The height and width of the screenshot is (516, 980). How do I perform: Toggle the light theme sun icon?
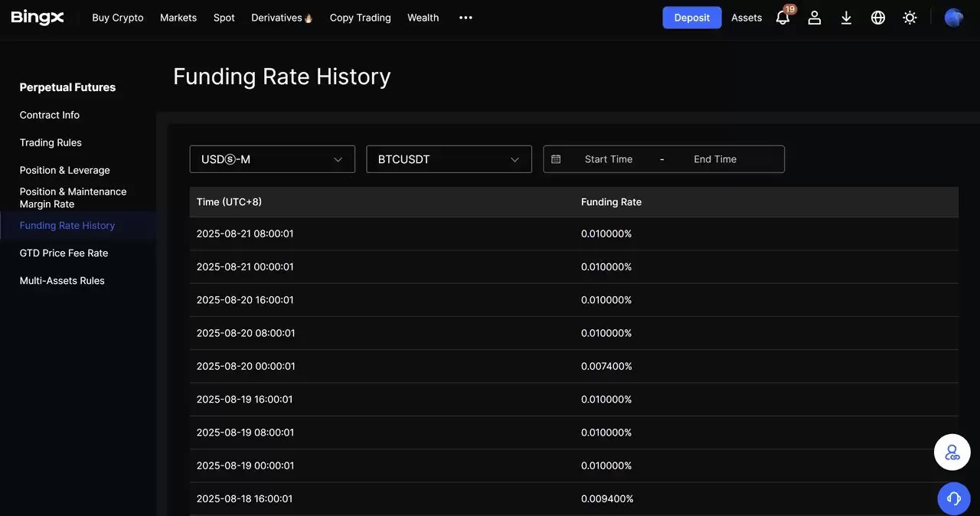(910, 18)
